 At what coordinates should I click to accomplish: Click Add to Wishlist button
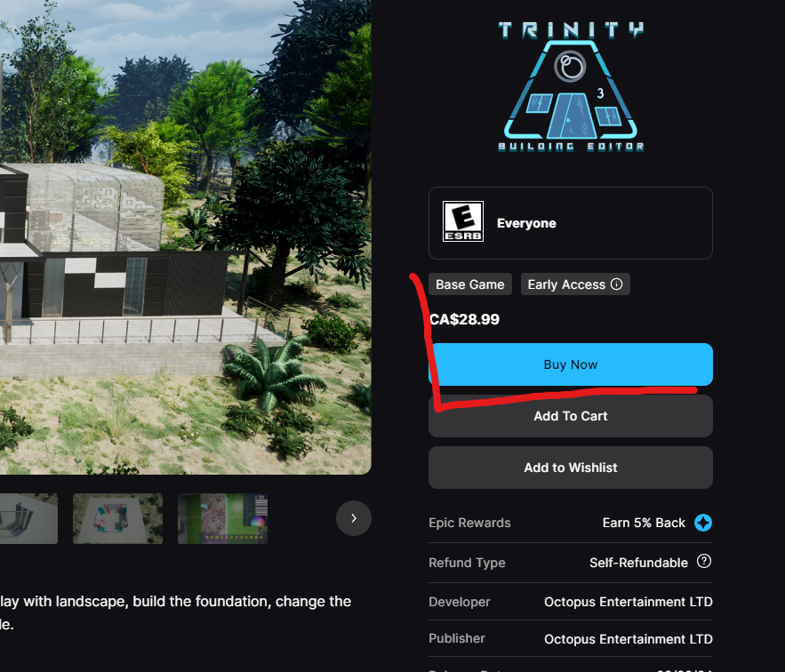(x=571, y=468)
